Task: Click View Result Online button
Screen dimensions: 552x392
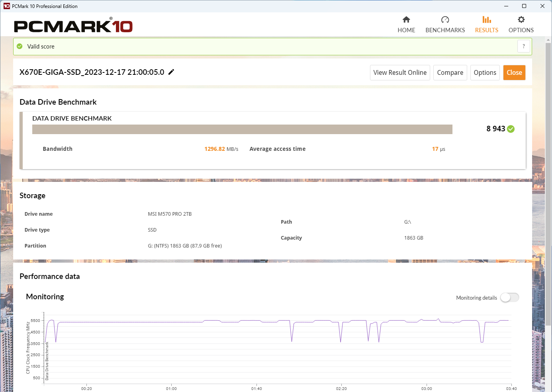Action: point(400,72)
